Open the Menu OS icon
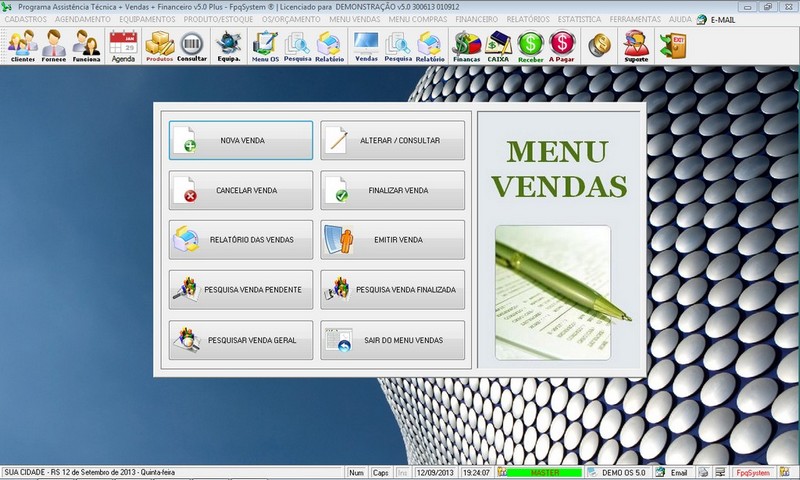800x480 pixels. click(265, 46)
